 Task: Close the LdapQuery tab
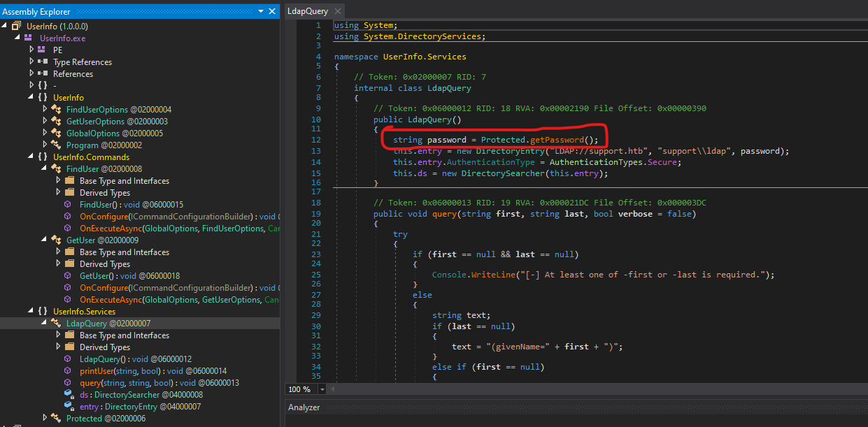click(x=336, y=11)
